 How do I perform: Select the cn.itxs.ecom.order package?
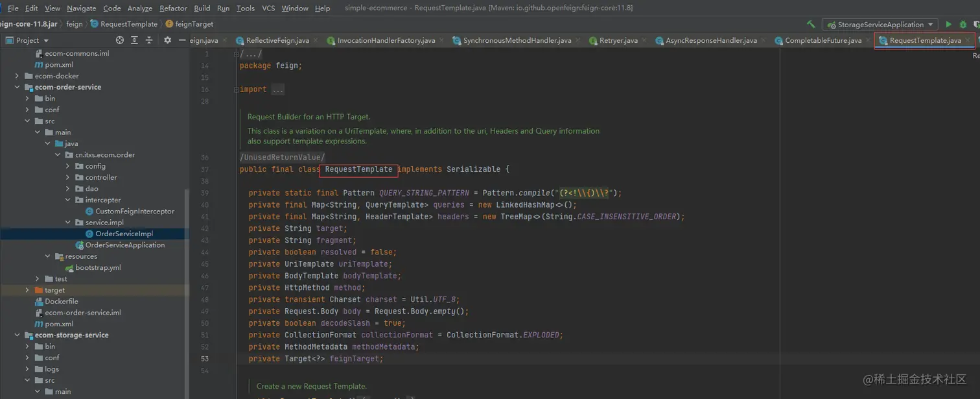[x=105, y=155]
